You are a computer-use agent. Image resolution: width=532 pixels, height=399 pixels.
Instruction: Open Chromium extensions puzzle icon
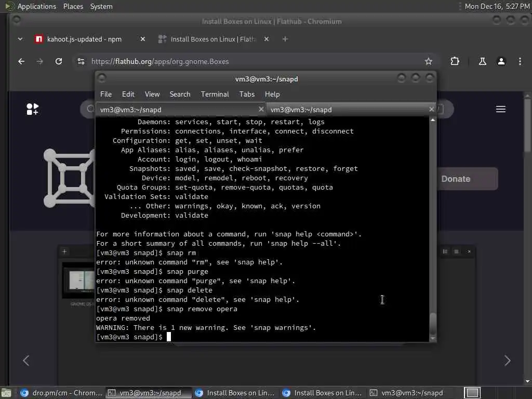[x=455, y=61]
